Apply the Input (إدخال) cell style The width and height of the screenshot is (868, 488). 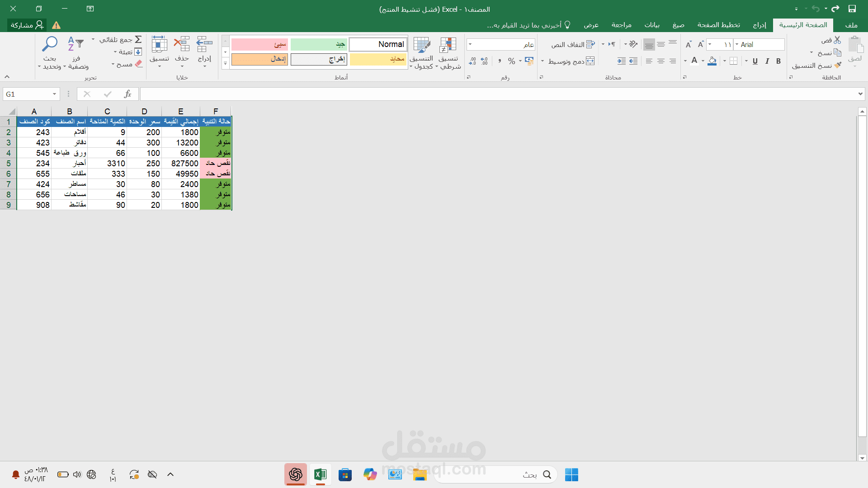[x=259, y=59]
